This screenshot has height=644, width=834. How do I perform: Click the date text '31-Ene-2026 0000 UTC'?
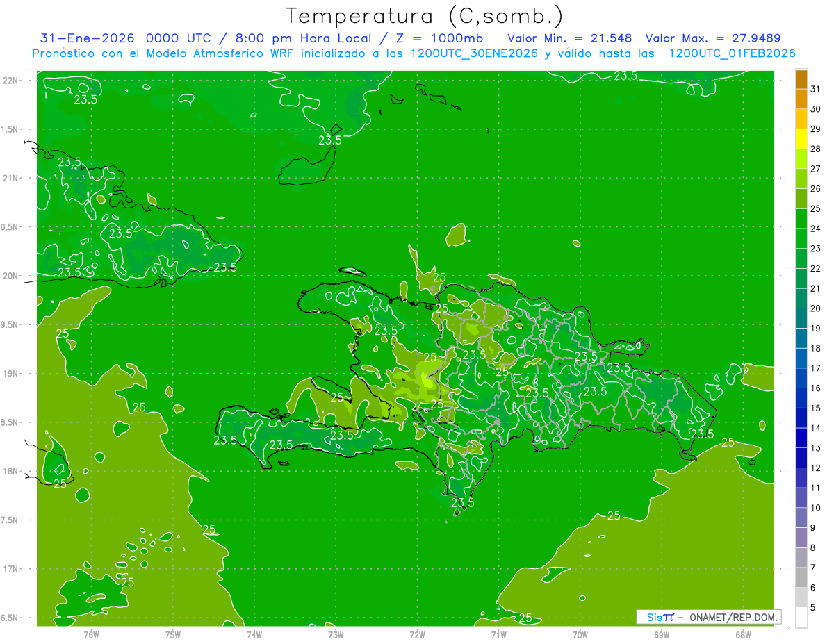click(124, 38)
